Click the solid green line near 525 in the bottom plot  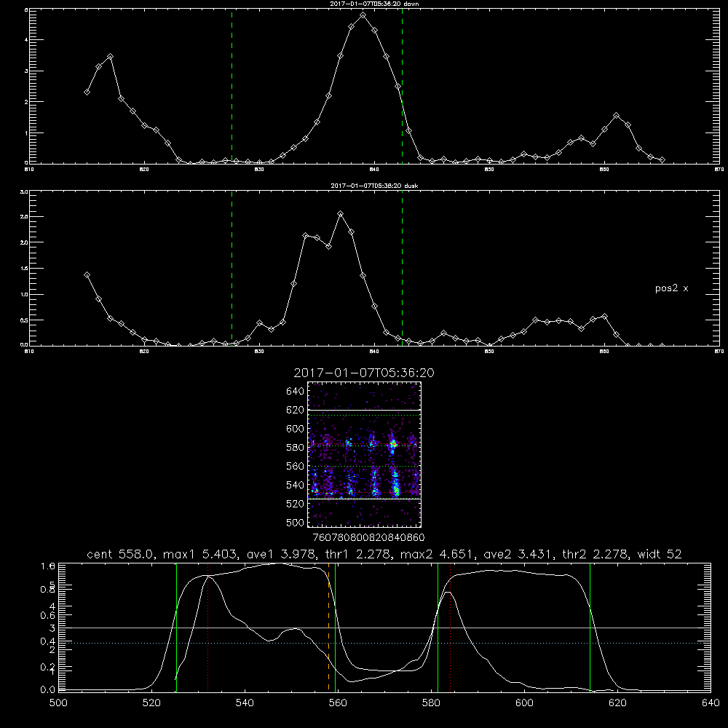point(176,627)
